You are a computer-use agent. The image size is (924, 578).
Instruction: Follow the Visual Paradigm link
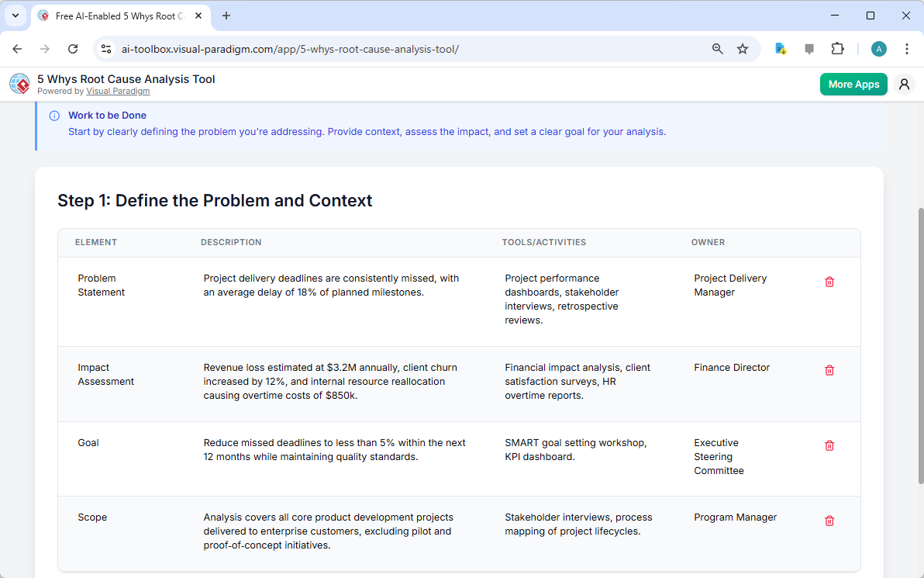118,91
